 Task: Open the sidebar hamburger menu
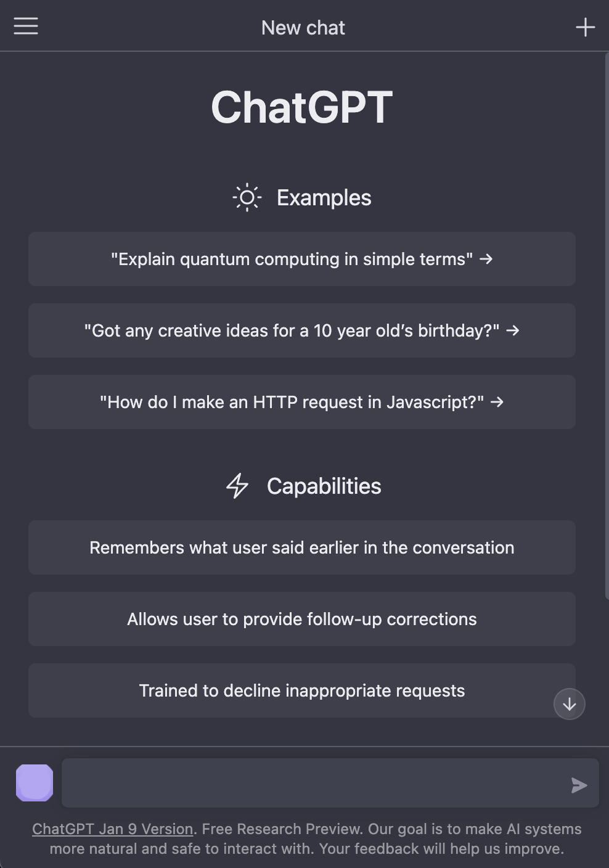[x=25, y=27]
